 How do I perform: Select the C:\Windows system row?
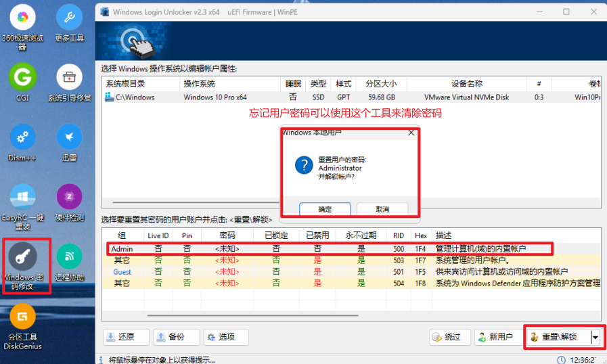(x=351, y=97)
